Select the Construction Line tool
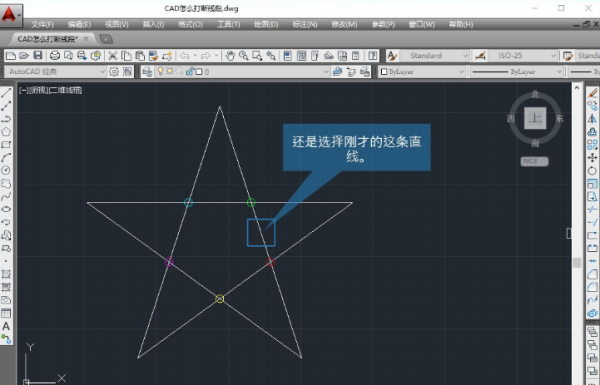The height and width of the screenshot is (385, 600). click(x=6, y=106)
